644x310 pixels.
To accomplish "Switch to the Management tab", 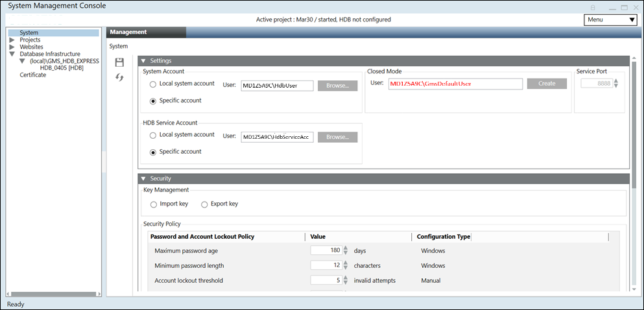I will click(x=128, y=32).
